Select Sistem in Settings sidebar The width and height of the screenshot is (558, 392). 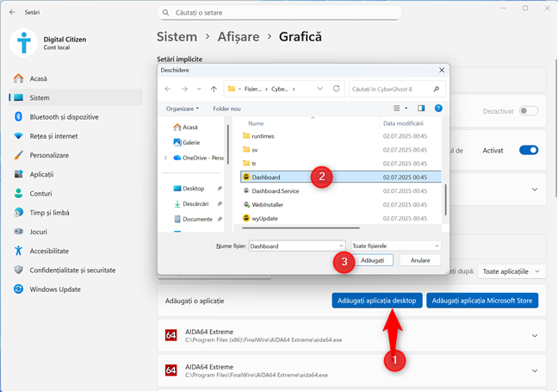pos(76,97)
